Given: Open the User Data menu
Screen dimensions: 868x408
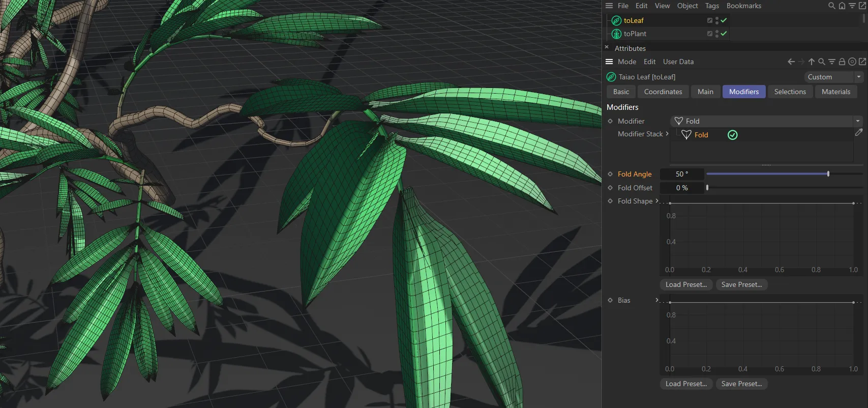Looking at the screenshot, I should pyautogui.click(x=678, y=62).
